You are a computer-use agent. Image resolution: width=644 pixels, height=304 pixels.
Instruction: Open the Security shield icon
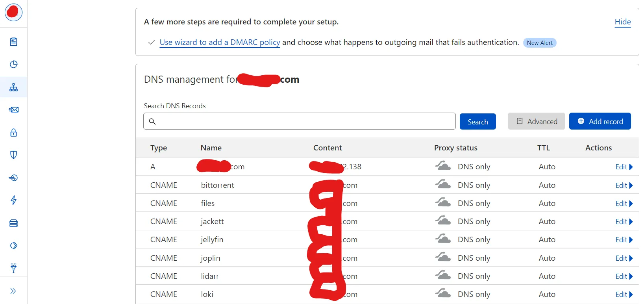tap(13, 155)
